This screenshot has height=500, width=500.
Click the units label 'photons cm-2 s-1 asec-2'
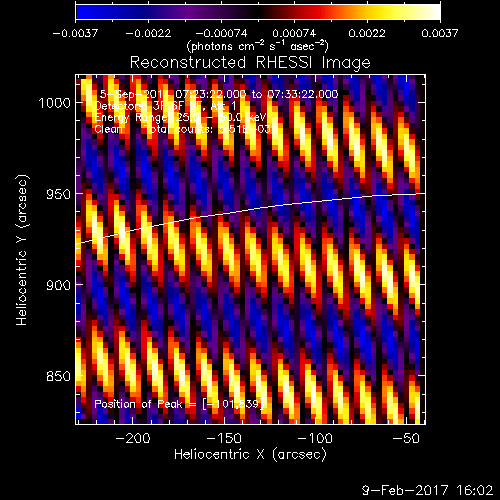[x=257, y=46]
